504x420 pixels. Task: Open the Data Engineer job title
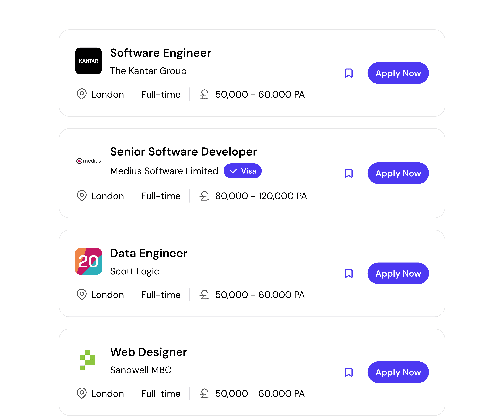pyautogui.click(x=149, y=253)
